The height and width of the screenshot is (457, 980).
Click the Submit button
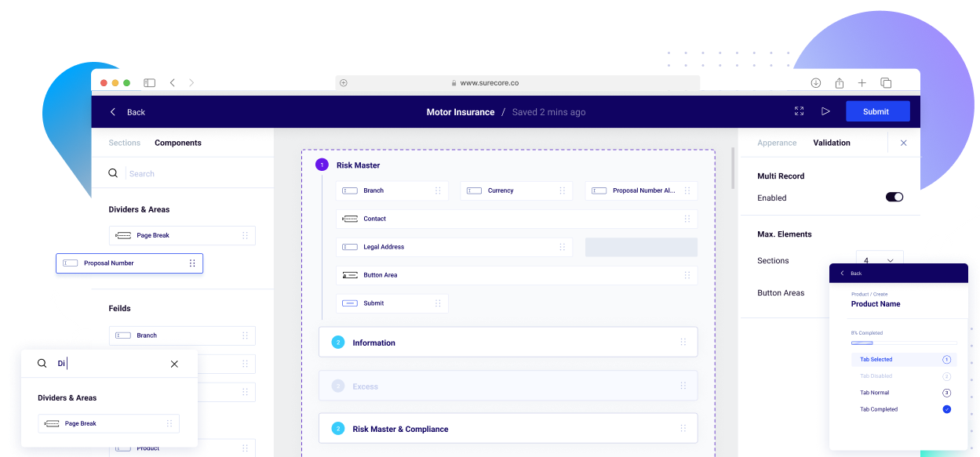click(876, 111)
